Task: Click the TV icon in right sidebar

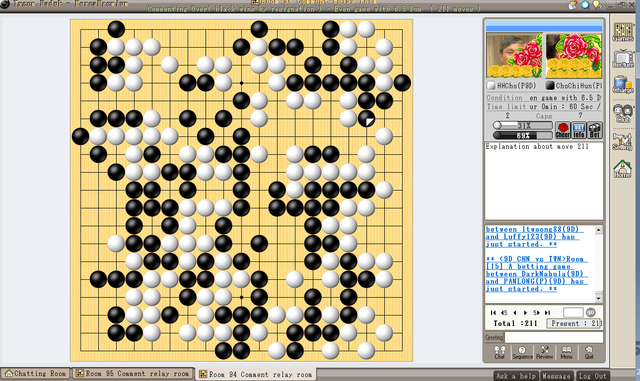Action: tap(623, 58)
